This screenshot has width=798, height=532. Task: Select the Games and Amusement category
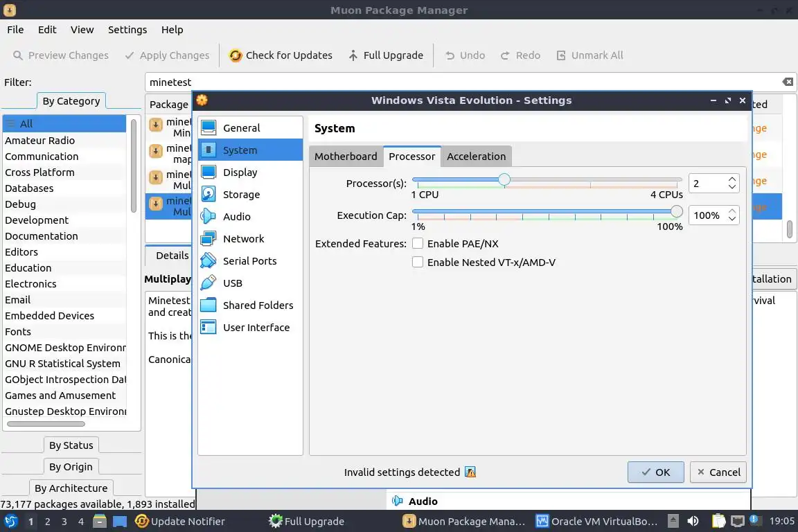[64, 395]
